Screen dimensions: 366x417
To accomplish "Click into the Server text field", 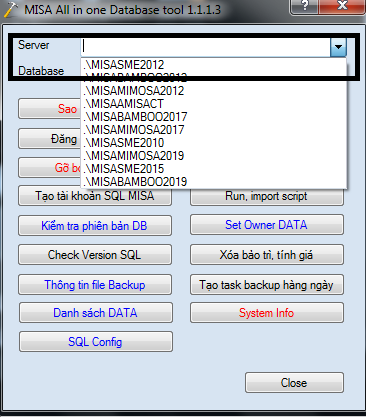I will [206, 47].
